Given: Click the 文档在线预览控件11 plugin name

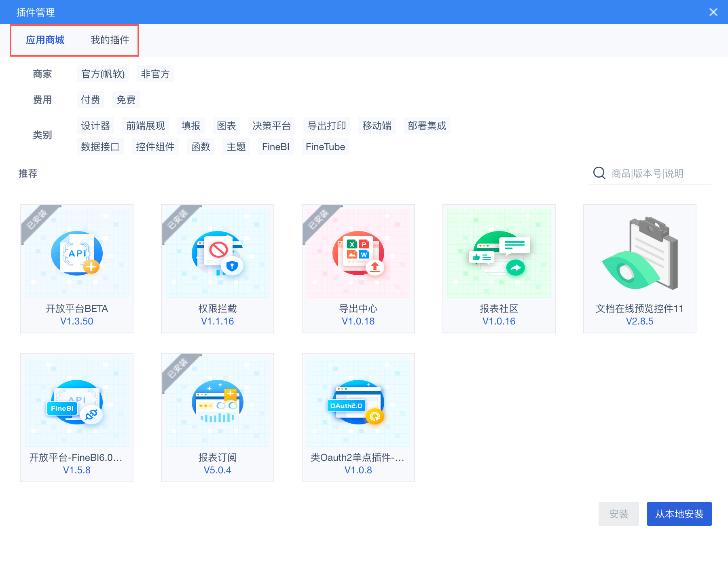Looking at the screenshot, I should [x=640, y=309].
